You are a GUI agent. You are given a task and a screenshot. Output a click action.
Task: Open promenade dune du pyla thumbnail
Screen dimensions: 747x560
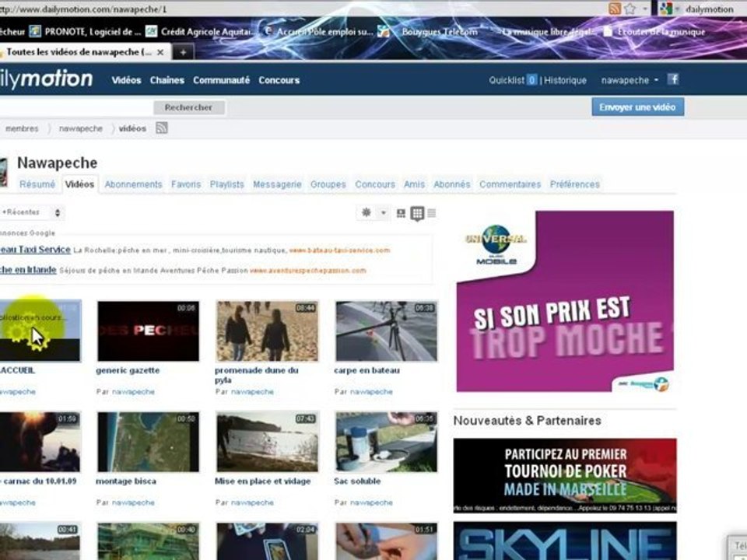267,331
